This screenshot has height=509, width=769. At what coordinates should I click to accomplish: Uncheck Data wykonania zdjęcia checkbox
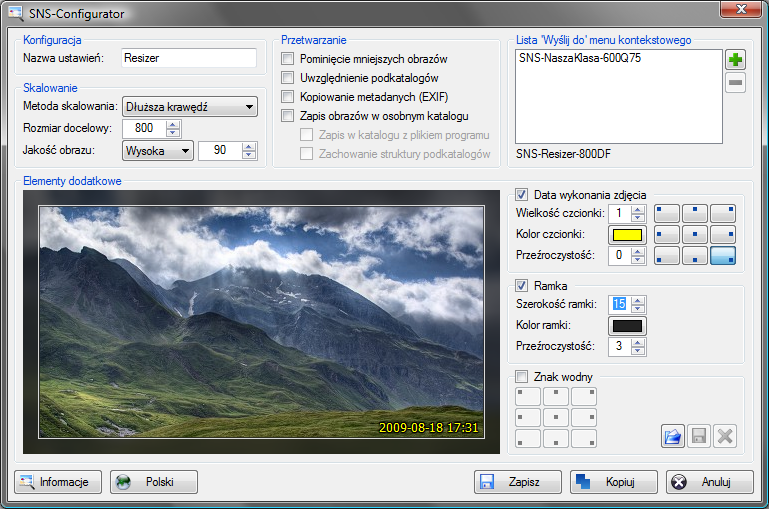pyautogui.click(x=521, y=195)
